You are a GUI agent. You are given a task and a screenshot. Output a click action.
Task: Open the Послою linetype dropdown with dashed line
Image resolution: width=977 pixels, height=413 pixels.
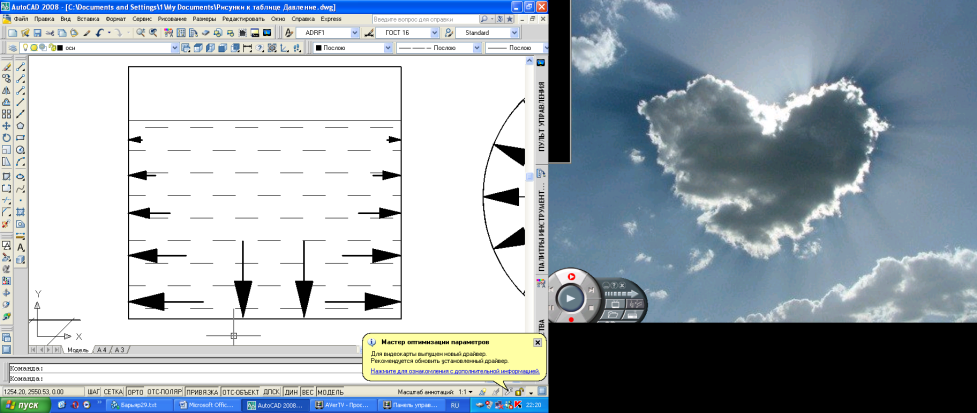(x=477, y=48)
